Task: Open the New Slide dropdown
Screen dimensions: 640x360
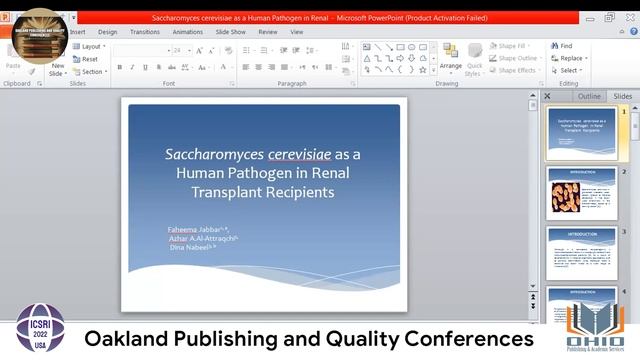Action: 58,70
